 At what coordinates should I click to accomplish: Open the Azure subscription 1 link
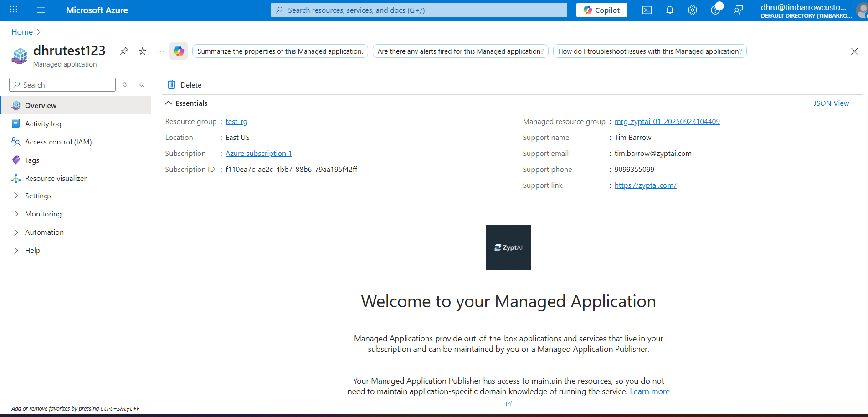pyautogui.click(x=259, y=154)
